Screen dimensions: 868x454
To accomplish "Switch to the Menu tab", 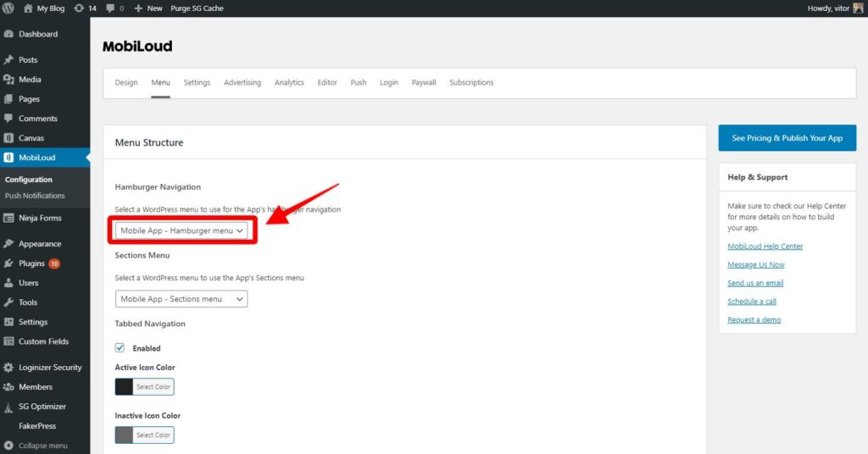I will pos(160,82).
